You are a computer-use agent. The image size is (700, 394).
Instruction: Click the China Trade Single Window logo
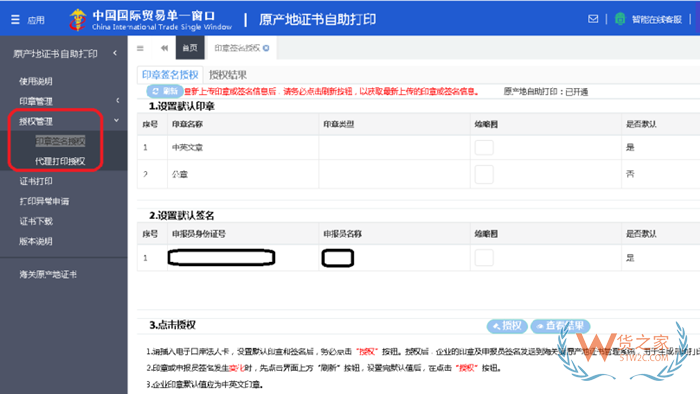[78, 20]
